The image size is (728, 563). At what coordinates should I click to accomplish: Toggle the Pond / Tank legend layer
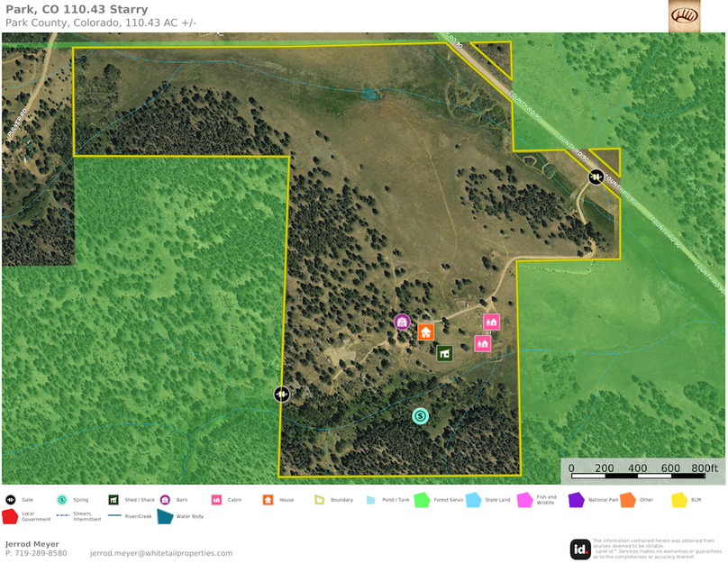tap(370, 499)
